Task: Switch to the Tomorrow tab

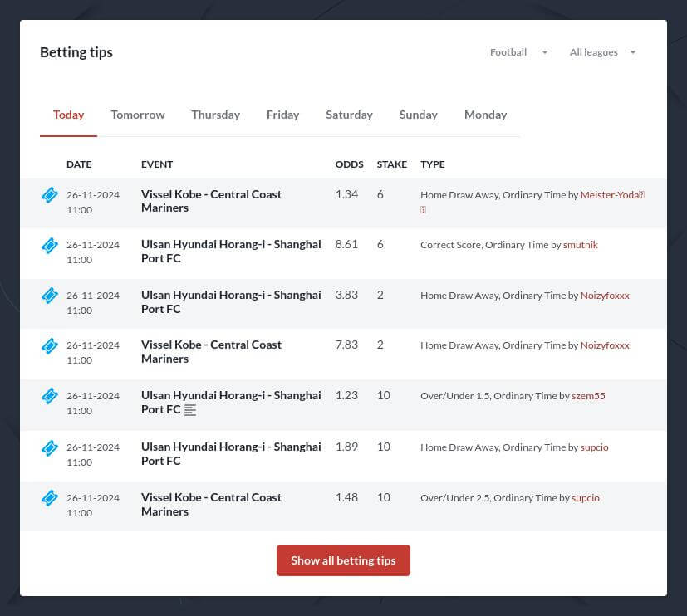Action: [137, 114]
